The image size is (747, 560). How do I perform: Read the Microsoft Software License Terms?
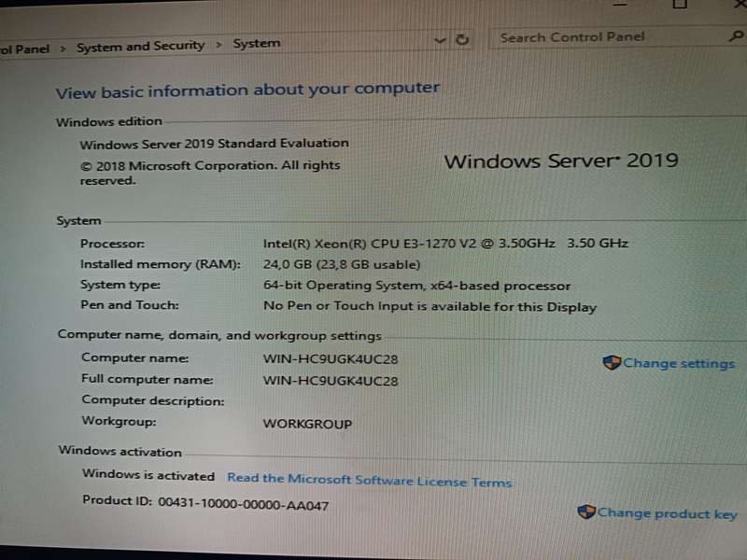tap(369, 480)
